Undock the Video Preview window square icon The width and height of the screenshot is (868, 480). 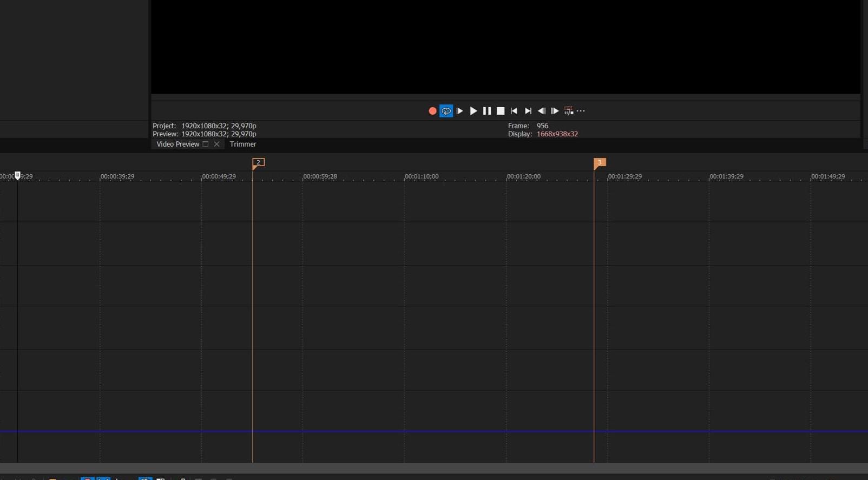point(206,144)
